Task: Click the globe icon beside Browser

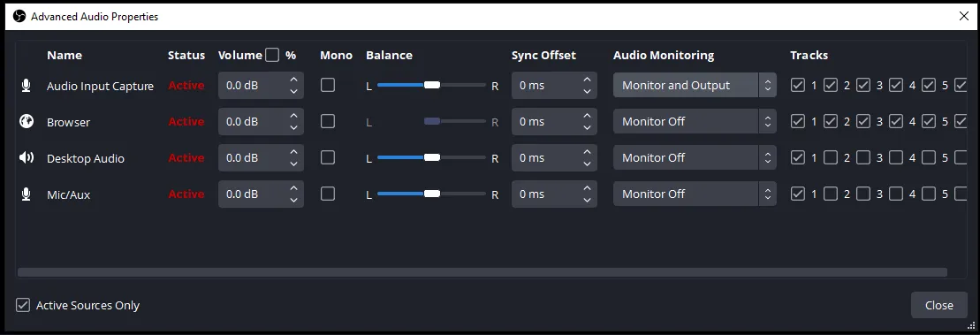Action: pyautogui.click(x=27, y=121)
